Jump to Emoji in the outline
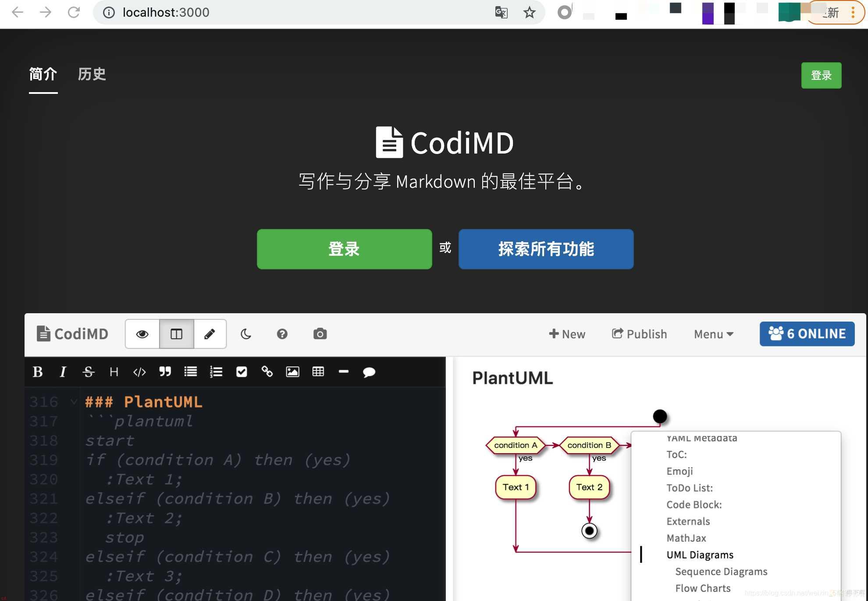 pos(679,471)
